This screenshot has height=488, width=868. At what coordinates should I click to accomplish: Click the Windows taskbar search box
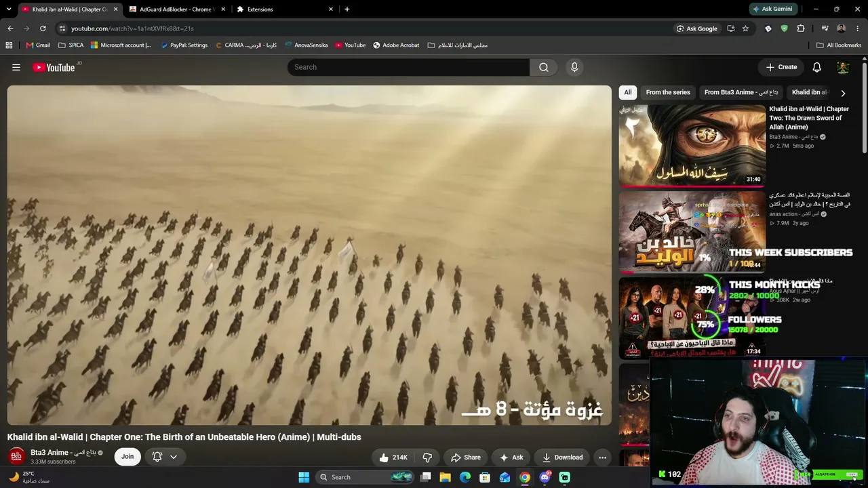point(366,477)
